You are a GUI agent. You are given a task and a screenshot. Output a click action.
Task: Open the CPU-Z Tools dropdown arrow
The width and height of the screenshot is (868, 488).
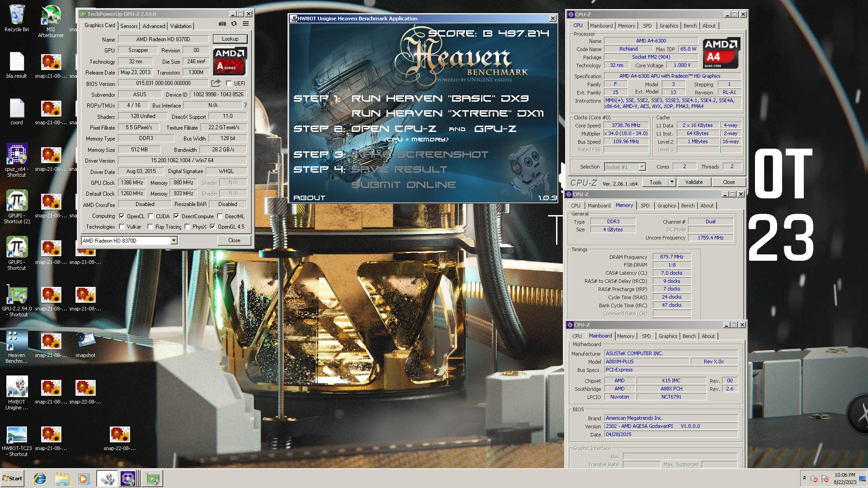click(x=672, y=182)
